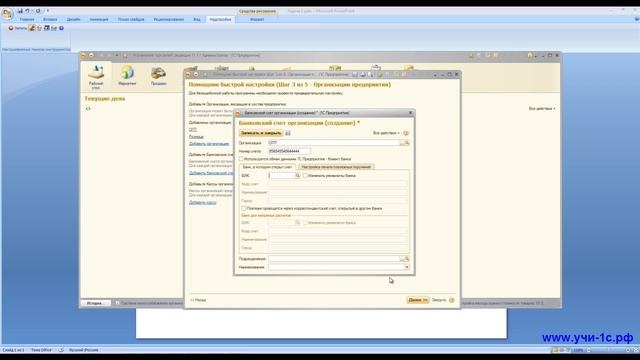Click the refresh icon under 'Текущие дела'
Viewport: 640px width, 360px height.
(x=88, y=109)
